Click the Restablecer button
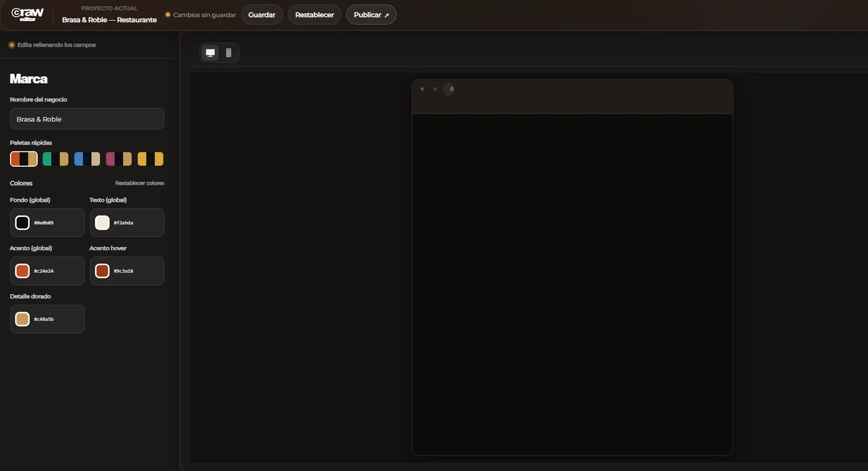 coord(314,15)
